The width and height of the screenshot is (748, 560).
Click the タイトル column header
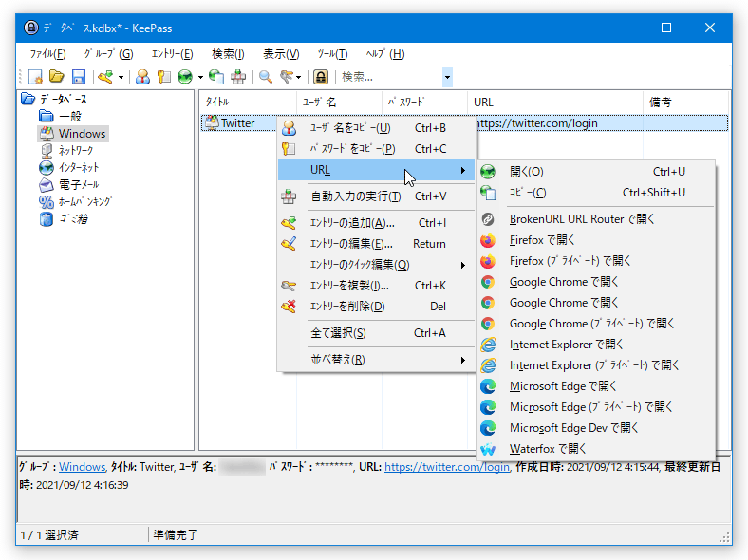click(248, 103)
